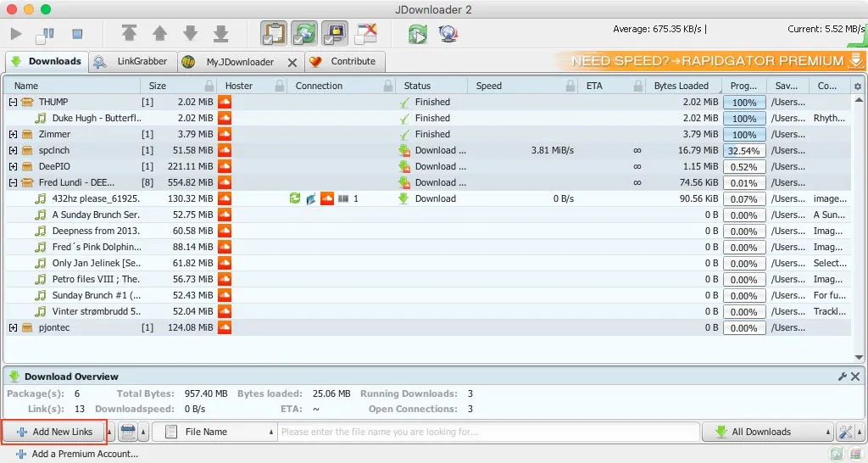Collapse the Fred Lundi package
This screenshot has width=868, height=463.
13,182
